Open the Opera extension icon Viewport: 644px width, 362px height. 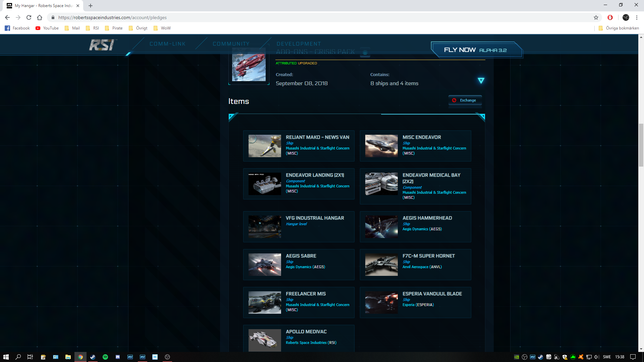pyautogui.click(x=610, y=17)
